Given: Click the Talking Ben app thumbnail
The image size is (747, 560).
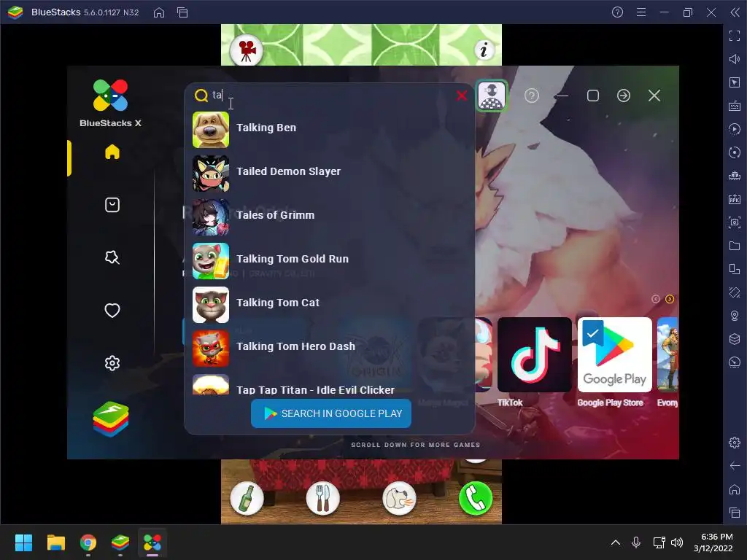Looking at the screenshot, I should point(211,130).
